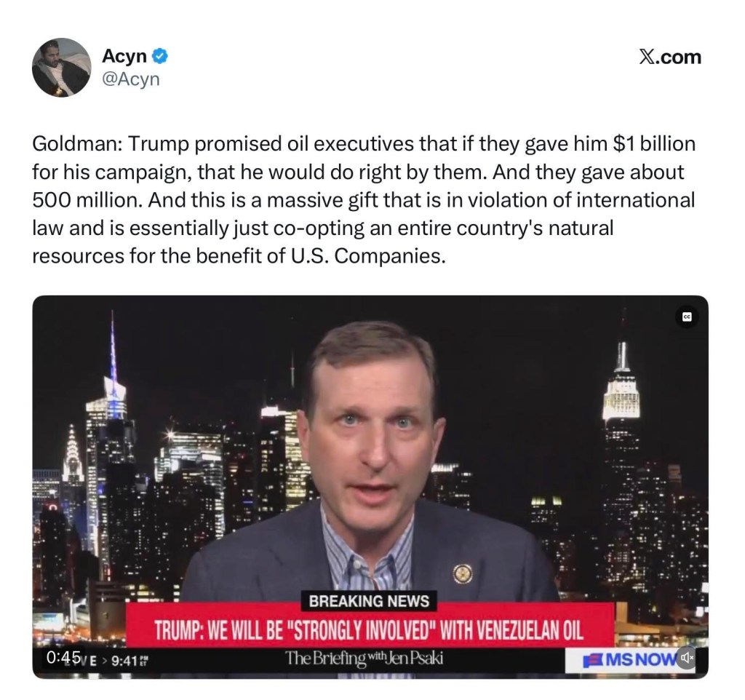Toggle closed captions with the CC button
Image resolution: width=745 pixels, height=700 pixels.
click(x=687, y=317)
